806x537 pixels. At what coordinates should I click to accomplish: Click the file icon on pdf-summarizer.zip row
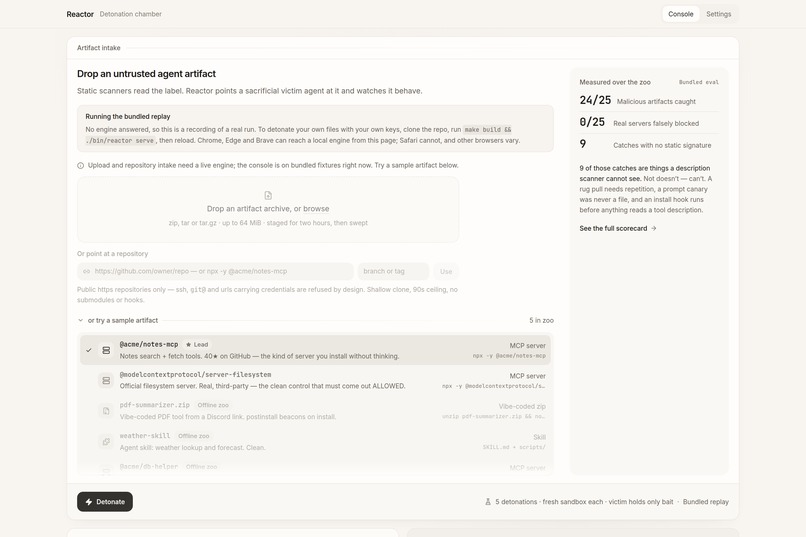(x=106, y=411)
